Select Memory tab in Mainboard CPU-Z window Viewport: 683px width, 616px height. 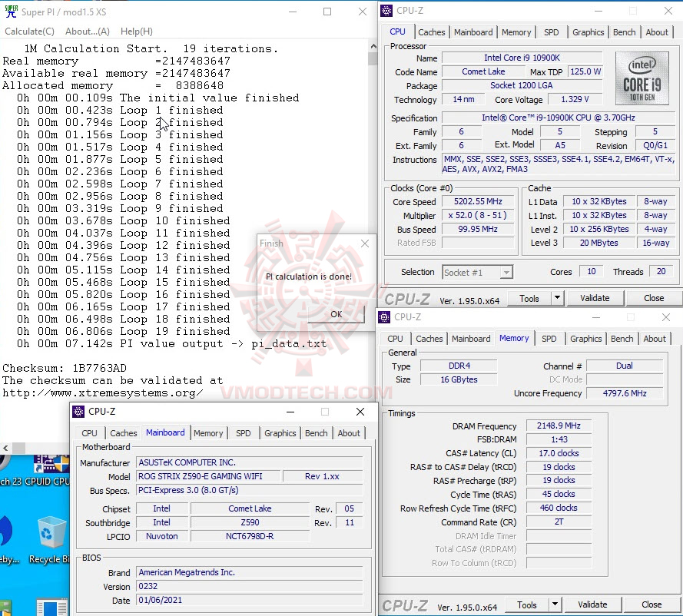pyautogui.click(x=208, y=433)
